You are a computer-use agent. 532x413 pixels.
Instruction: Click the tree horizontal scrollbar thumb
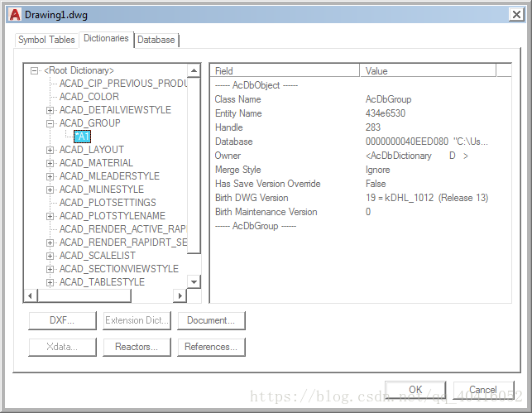coord(84,295)
